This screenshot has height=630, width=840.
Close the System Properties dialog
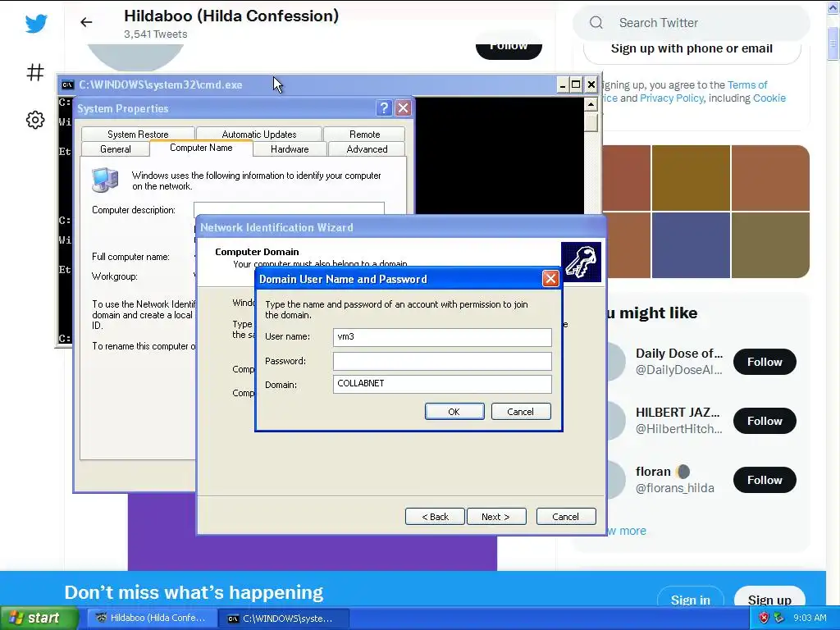click(403, 108)
